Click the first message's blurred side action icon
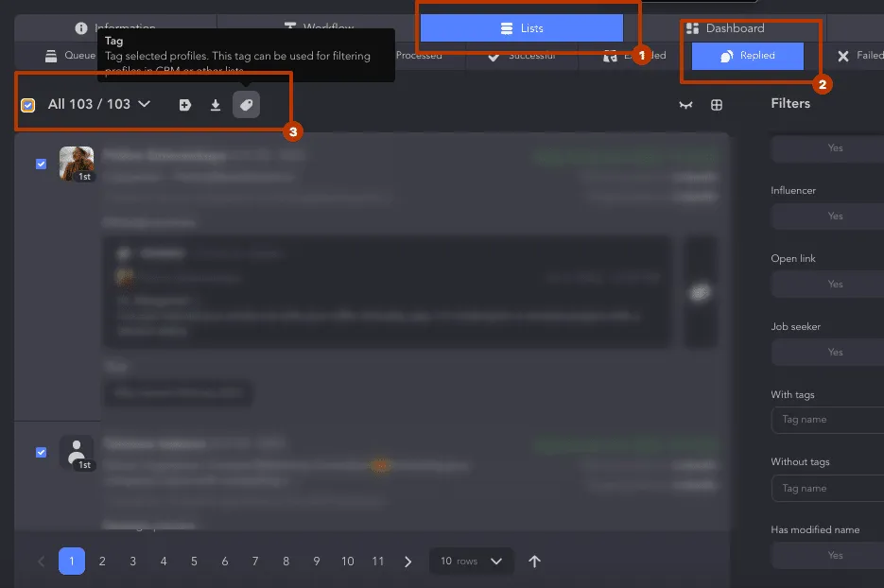Image resolution: width=884 pixels, height=588 pixels. [x=701, y=292]
